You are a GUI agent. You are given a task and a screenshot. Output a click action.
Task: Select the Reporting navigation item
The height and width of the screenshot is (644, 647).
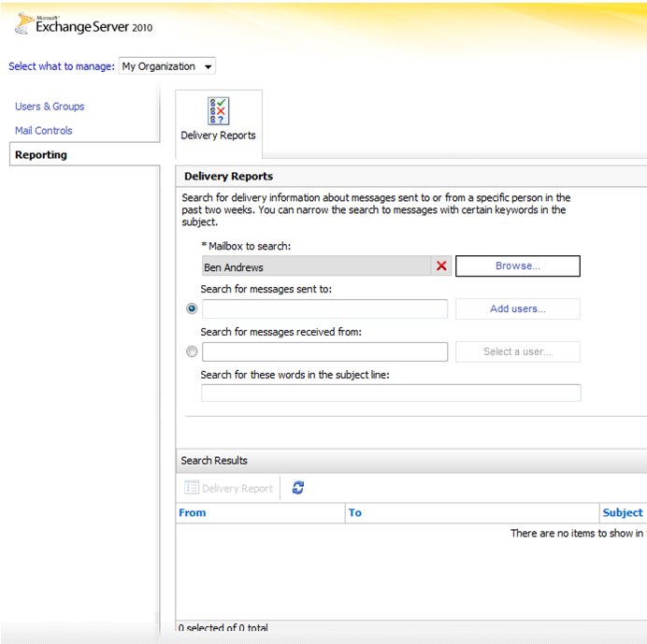[41, 155]
